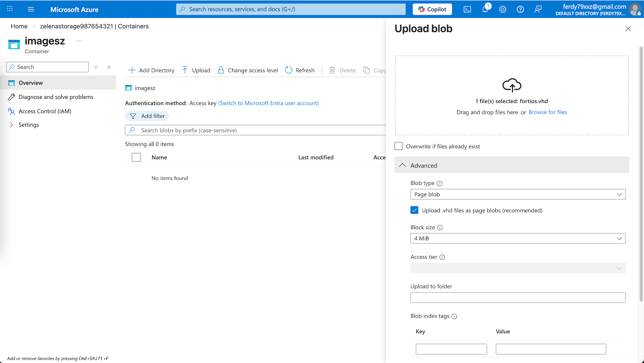
Task: Open the Blob type dropdown
Action: pyautogui.click(x=518, y=194)
